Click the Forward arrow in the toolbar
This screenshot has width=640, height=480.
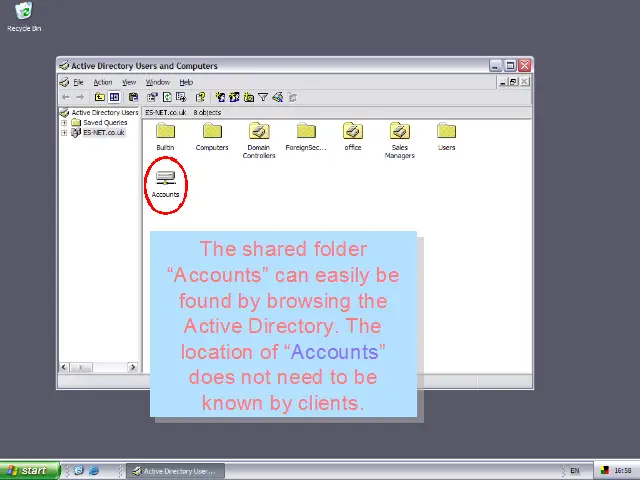click(x=80, y=97)
